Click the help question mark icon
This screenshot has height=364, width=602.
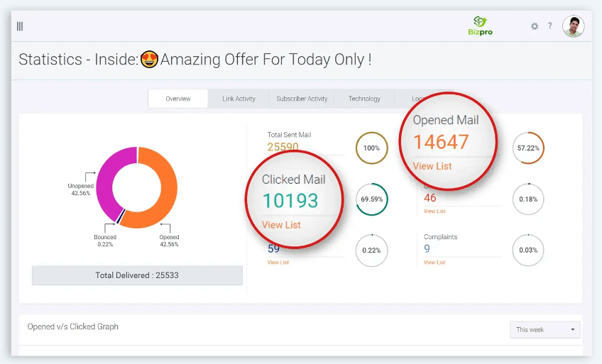pos(549,26)
